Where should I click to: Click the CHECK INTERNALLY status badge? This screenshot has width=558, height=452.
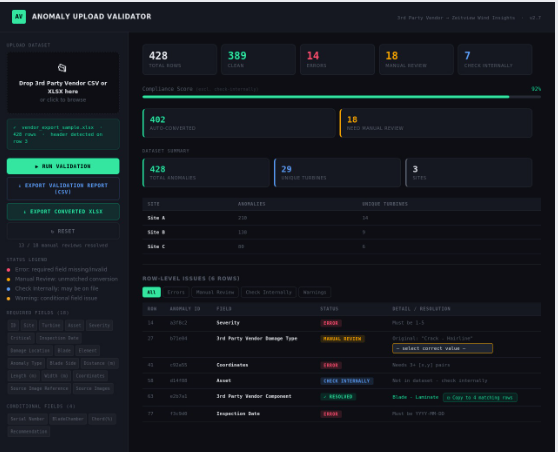pyautogui.click(x=347, y=381)
